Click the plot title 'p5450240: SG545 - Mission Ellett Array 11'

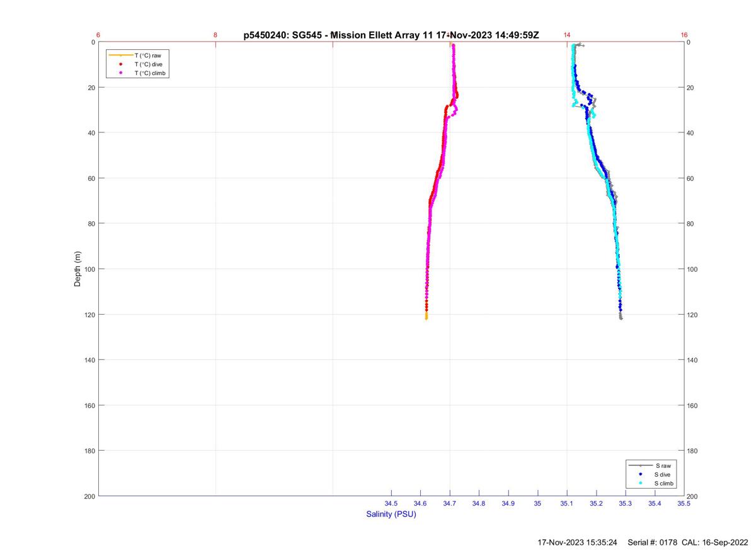pyautogui.click(x=338, y=35)
